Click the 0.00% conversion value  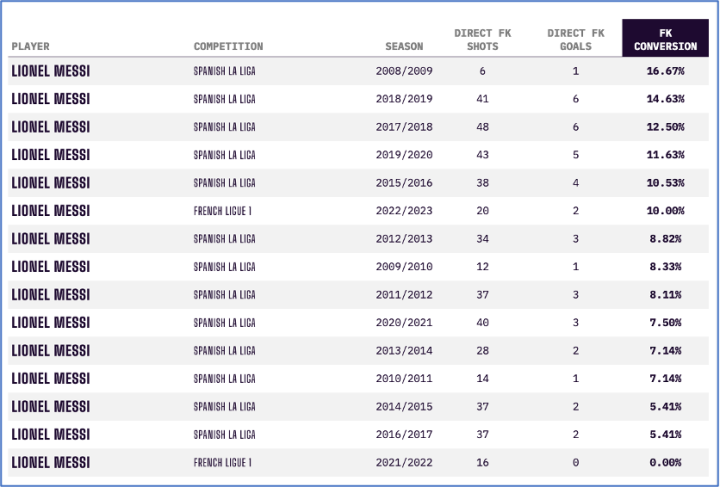point(665,463)
